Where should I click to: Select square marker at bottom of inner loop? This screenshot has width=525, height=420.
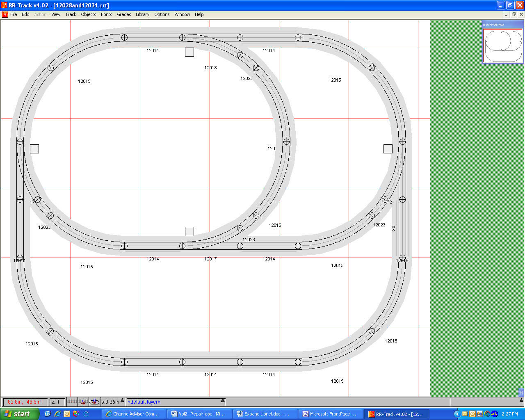coord(189,231)
